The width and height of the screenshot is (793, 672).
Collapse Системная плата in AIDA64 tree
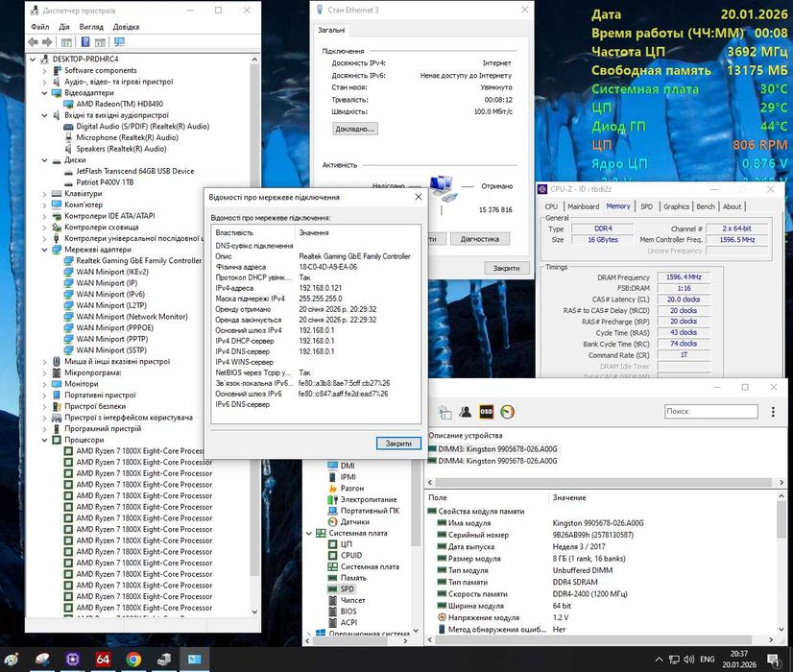[309, 533]
